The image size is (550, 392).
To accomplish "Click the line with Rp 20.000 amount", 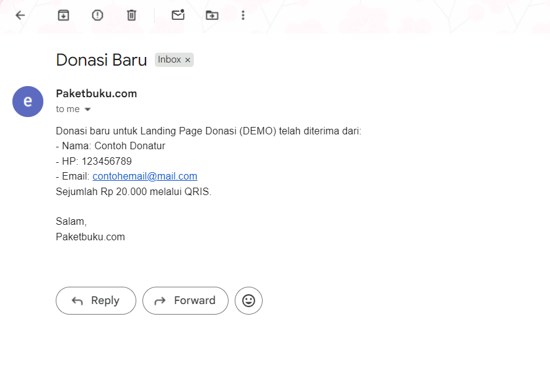I will [x=133, y=191].
